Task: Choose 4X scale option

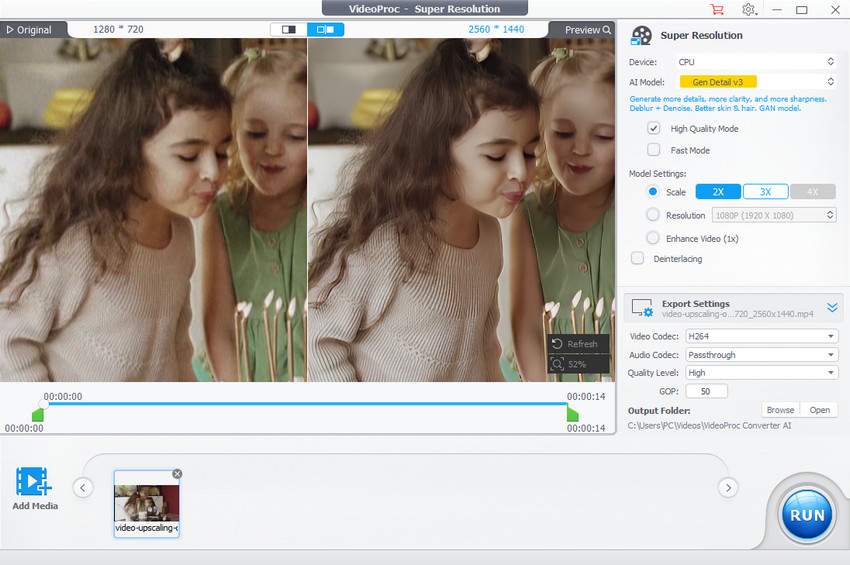Action: 813,191
